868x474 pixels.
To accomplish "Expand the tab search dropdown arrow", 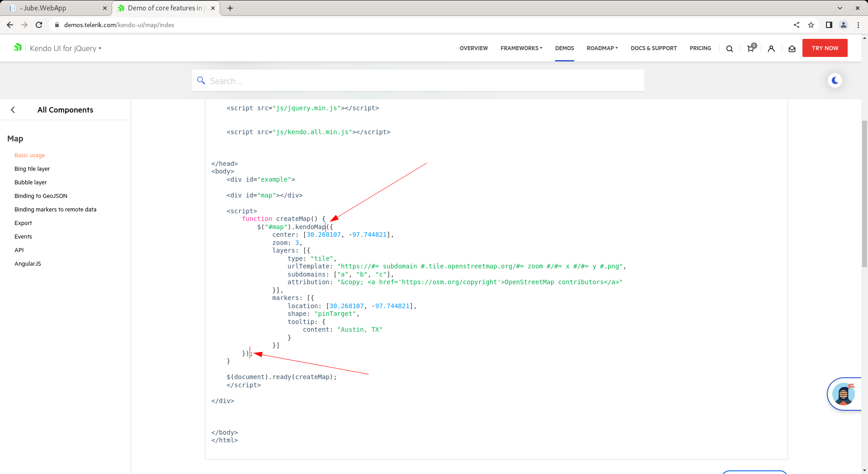I will pyautogui.click(x=840, y=8).
